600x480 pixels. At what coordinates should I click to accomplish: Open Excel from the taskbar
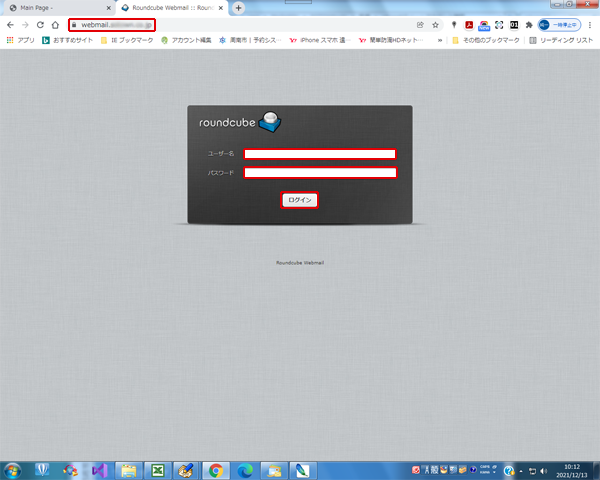tap(158, 470)
